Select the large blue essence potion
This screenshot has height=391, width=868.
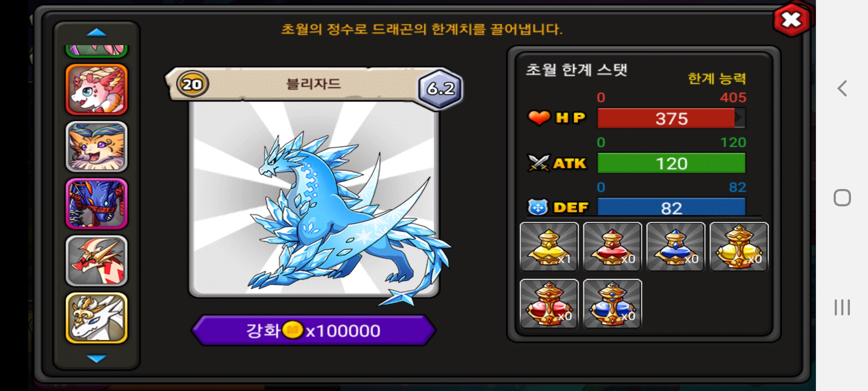pos(612,304)
